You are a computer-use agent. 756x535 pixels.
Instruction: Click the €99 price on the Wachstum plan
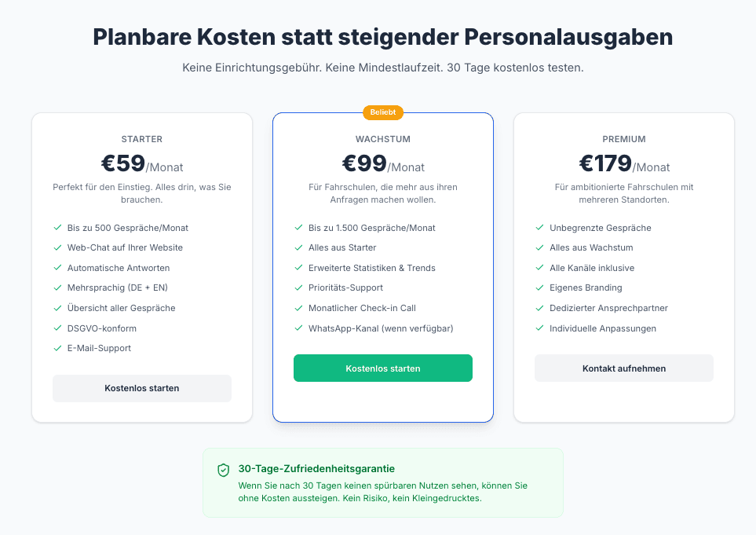click(x=363, y=163)
